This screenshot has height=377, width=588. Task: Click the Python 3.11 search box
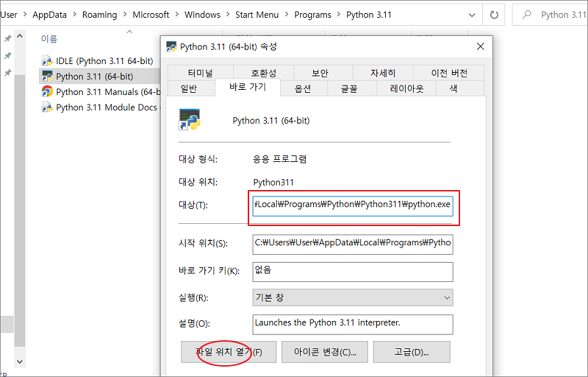point(550,15)
